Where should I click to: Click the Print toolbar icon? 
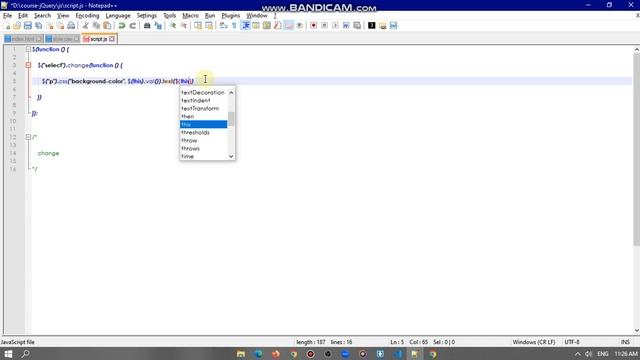point(71,26)
